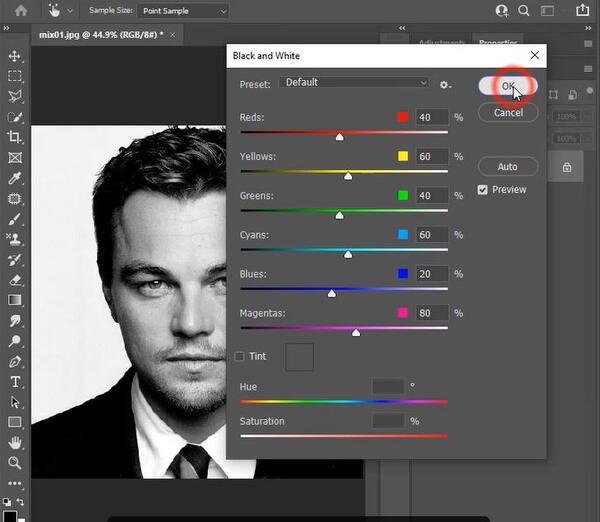Close the mix01.jpg document tab
The width and height of the screenshot is (600, 522).
point(173,35)
